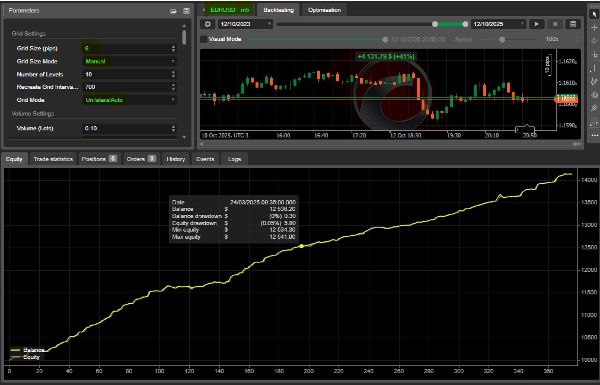Open the Orders tab

(141, 159)
